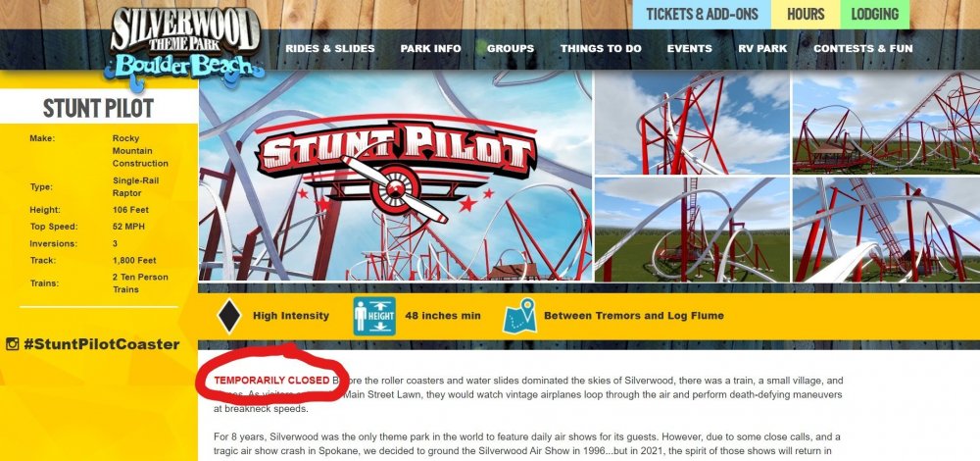Click the map location pin icon

tap(520, 316)
